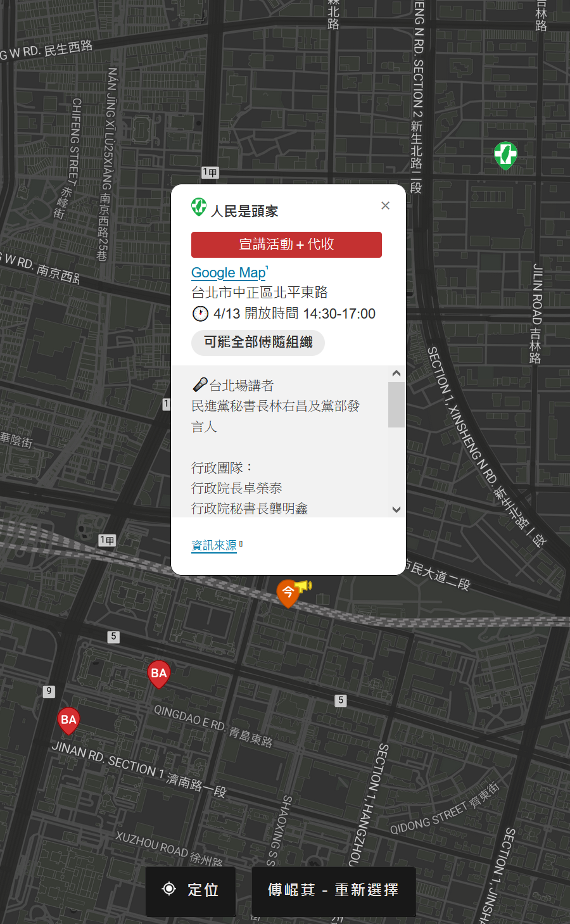Image resolution: width=570 pixels, height=924 pixels.
Task: Click the scroll-up arrow in the popup details
Action: 396,374
